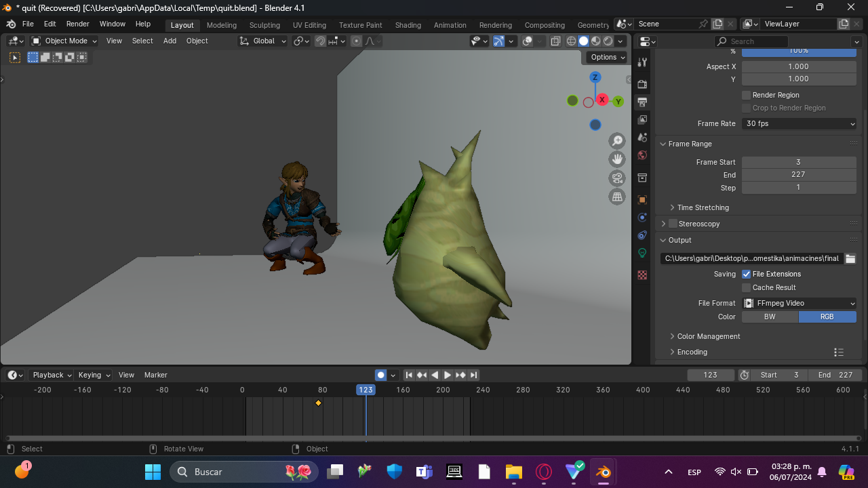Set output color to BW
Image resolution: width=868 pixels, height=488 pixels.
pyautogui.click(x=770, y=317)
